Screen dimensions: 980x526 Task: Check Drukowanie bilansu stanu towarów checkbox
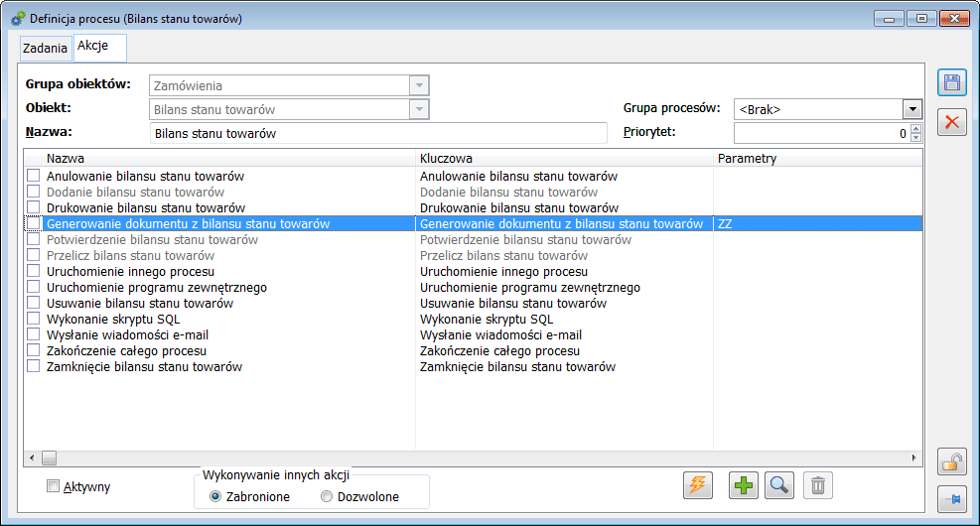pos(33,207)
